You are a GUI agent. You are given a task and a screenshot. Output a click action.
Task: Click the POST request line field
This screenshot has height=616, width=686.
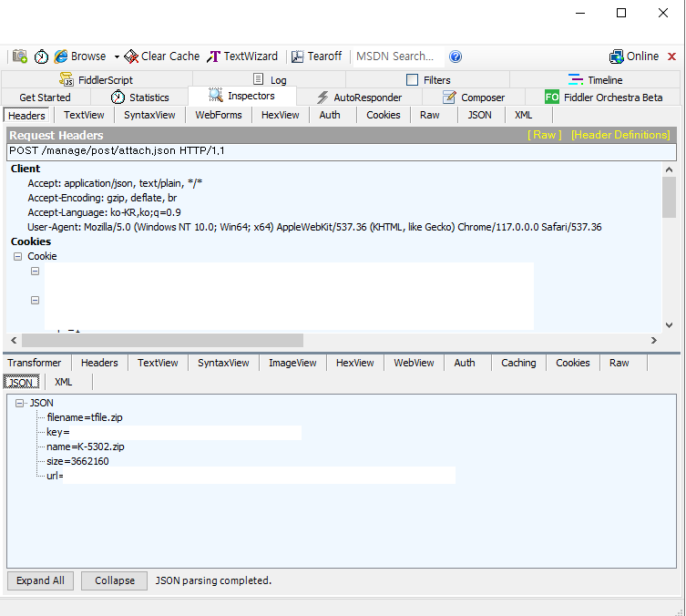click(342, 151)
